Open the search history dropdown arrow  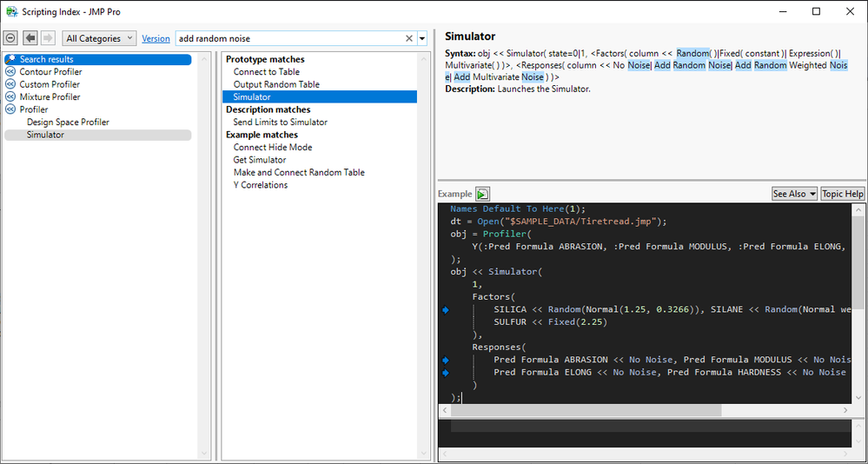coord(422,38)
